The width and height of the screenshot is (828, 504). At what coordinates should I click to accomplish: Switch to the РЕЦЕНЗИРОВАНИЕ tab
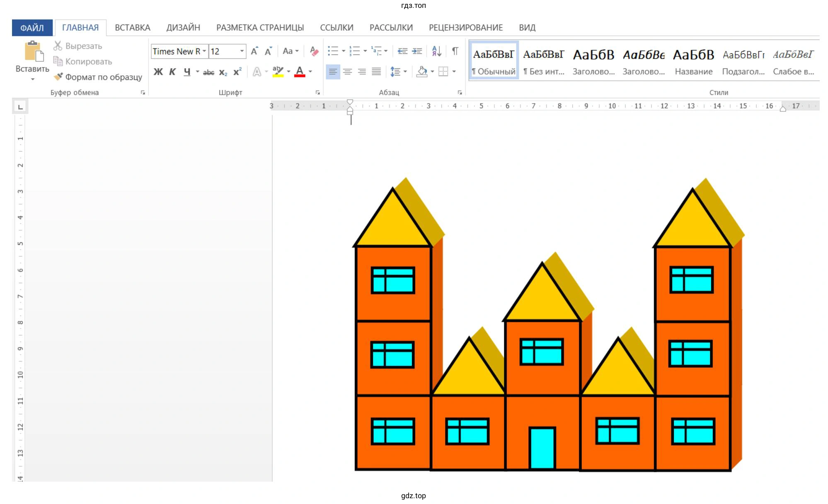point(466,28)
